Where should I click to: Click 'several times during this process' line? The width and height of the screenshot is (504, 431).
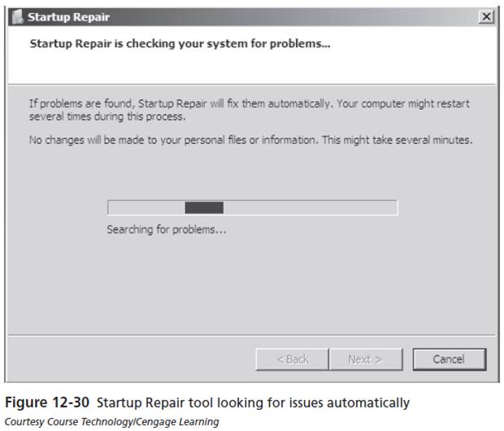pos(107,116)
